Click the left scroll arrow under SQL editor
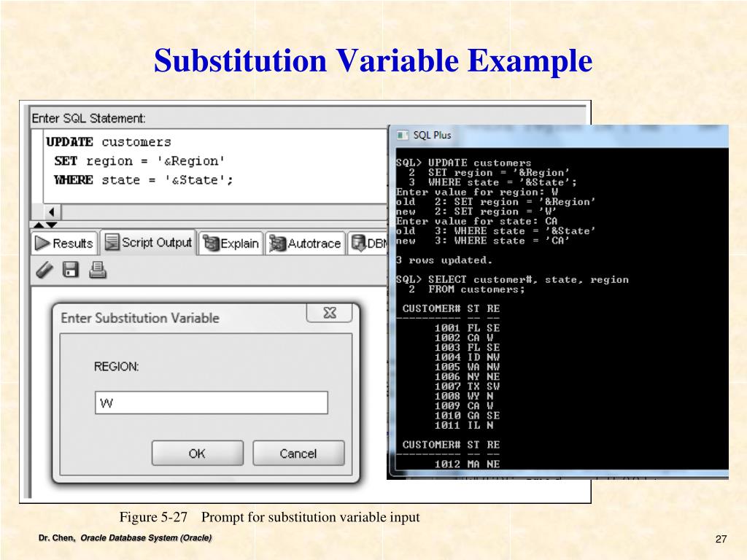This screenshot has height=560, width=747. click(52, 212)
